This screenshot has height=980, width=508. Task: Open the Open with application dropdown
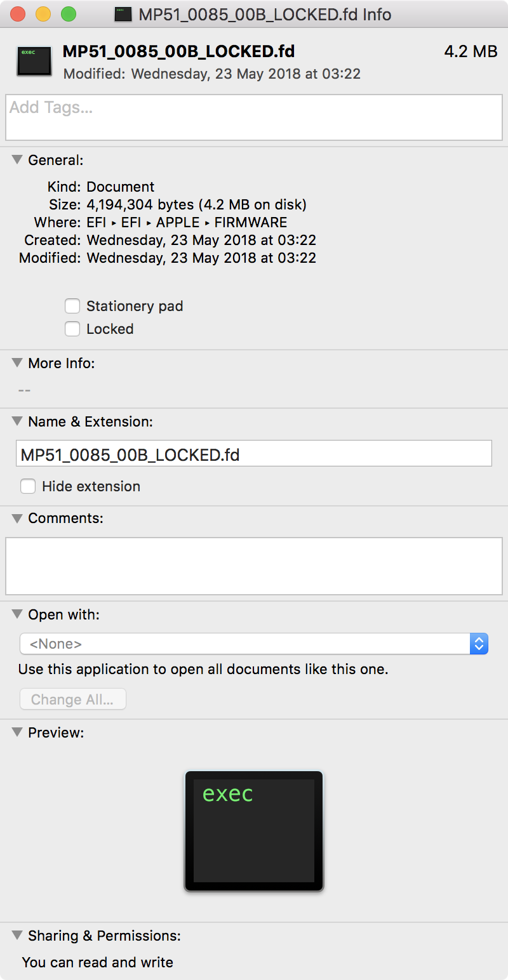click(254, 644)
